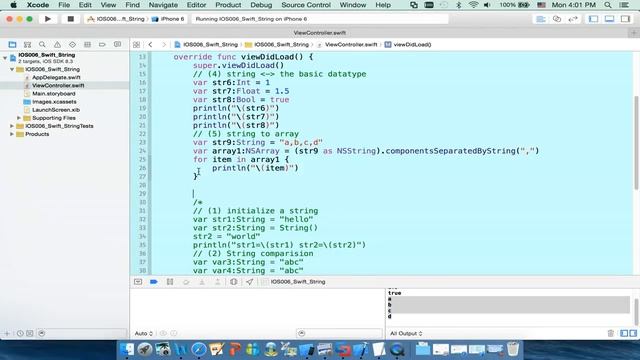Step out in the debug bar

pos(218,282)
